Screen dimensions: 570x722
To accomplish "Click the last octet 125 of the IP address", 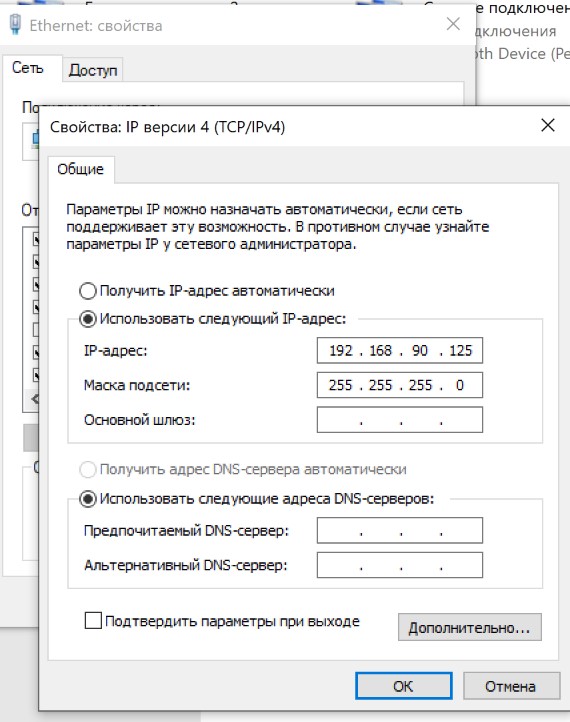I will 460,351.
